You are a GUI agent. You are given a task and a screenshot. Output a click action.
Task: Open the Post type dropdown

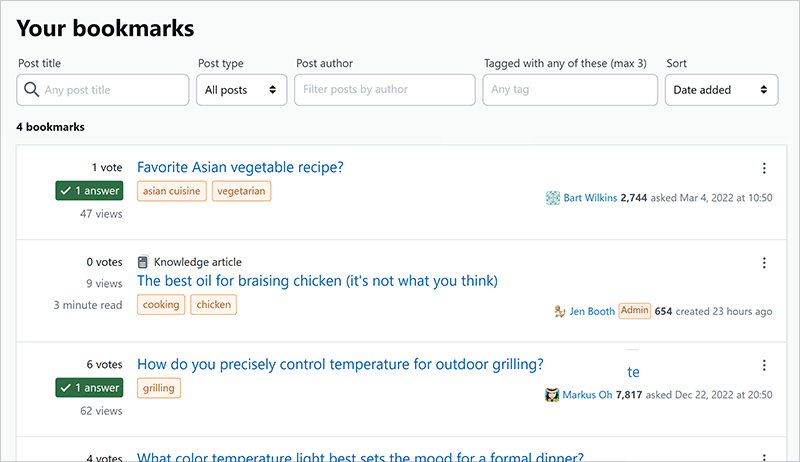click(241, 90)
